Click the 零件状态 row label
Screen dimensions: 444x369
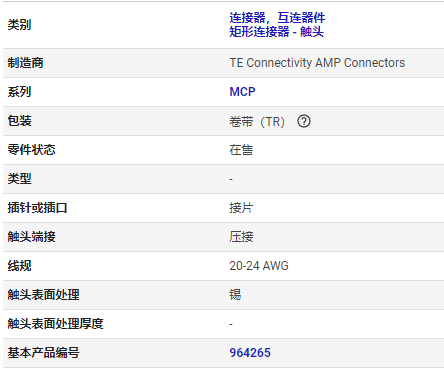pos(31,150)
